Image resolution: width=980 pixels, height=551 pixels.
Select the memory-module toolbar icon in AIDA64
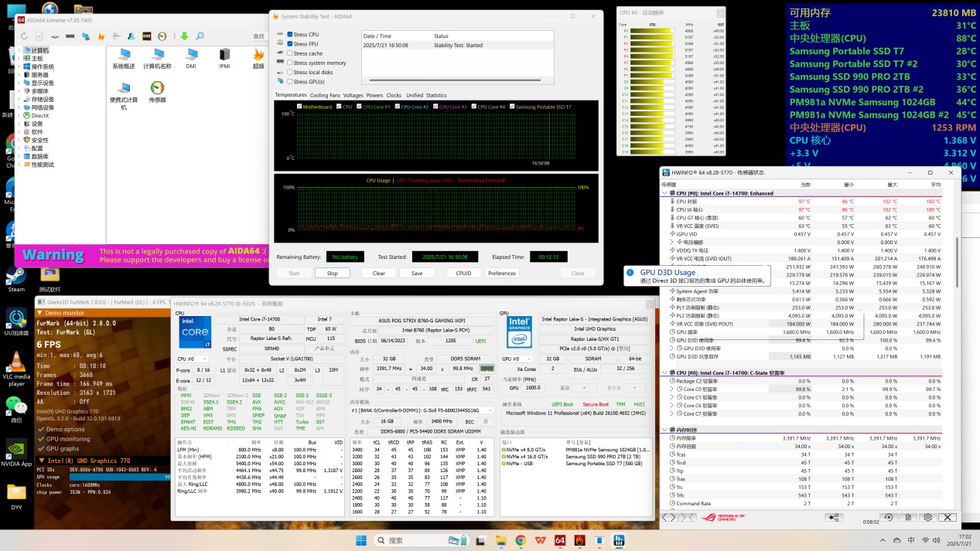click(x=70, y=36)
